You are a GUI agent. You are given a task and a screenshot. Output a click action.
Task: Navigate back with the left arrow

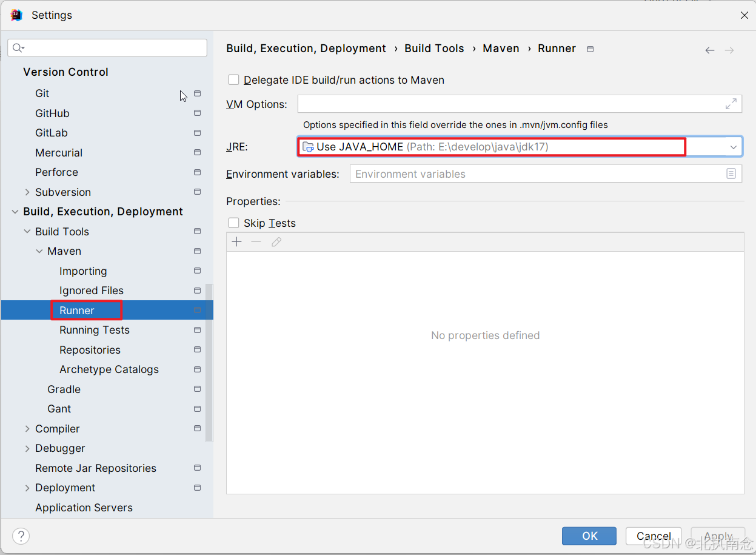pos(710,50)
